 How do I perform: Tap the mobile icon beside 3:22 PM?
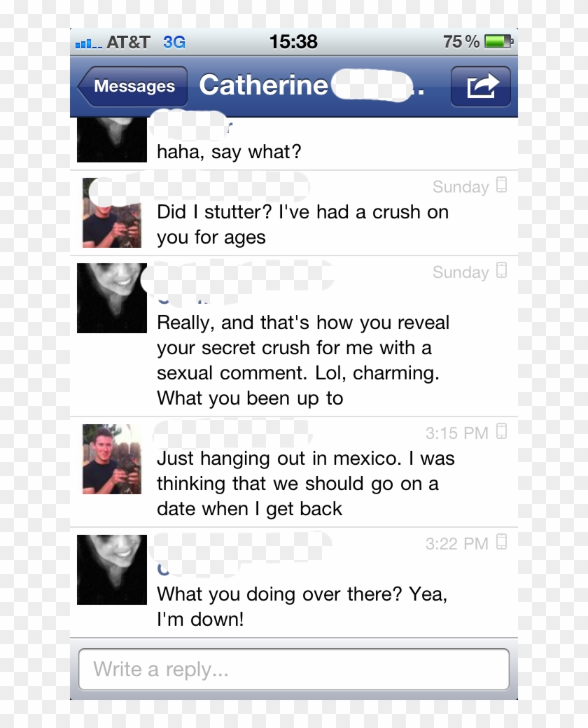click(x=501, y=542)
